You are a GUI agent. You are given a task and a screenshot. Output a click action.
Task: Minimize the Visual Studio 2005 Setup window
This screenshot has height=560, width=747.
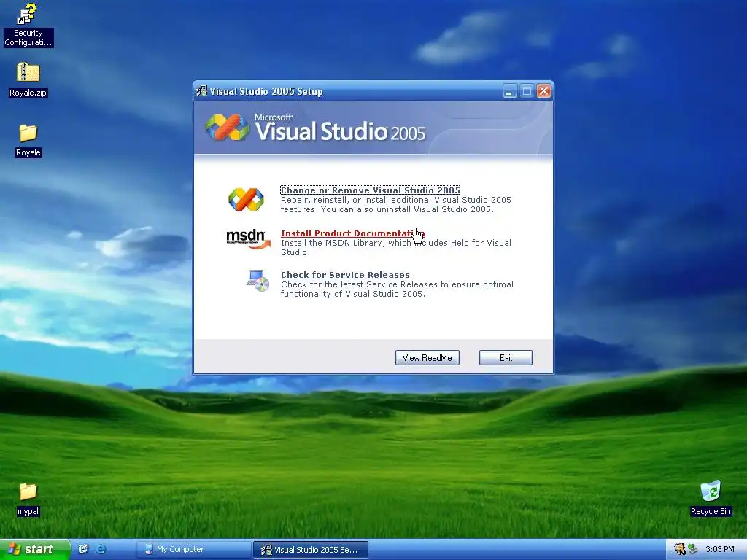point(510,91)
